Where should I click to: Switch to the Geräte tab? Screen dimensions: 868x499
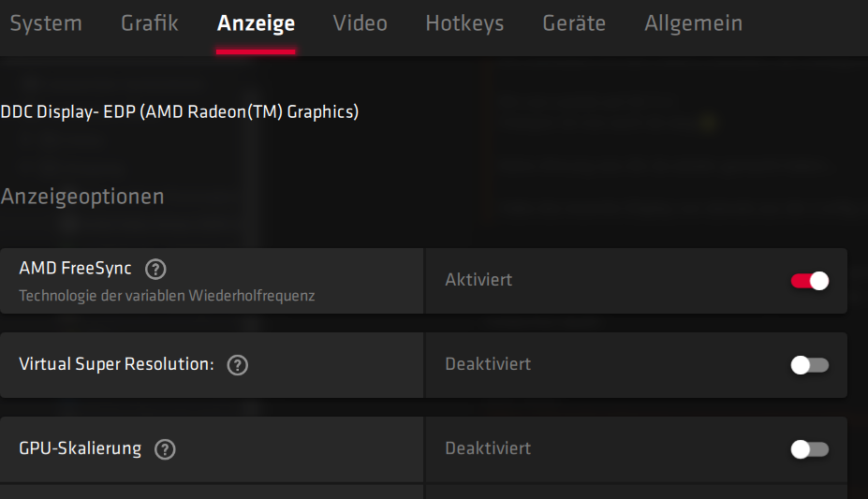(x=574, y=23)
